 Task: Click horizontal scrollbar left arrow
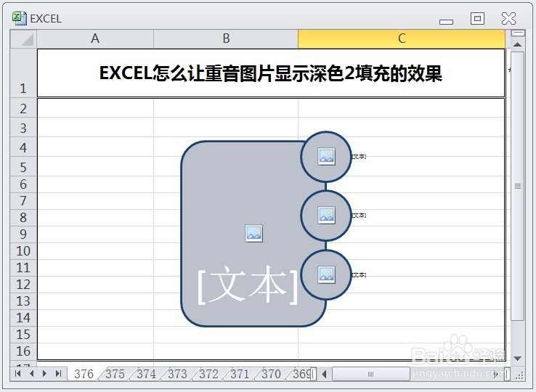pyautogui.click(x=325, y=375)
